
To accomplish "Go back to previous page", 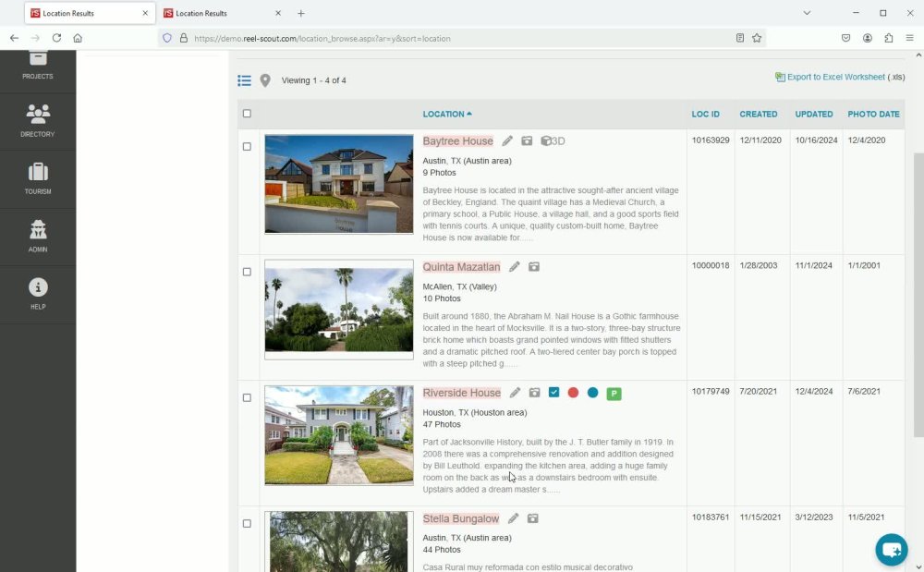I will (14, 38).
